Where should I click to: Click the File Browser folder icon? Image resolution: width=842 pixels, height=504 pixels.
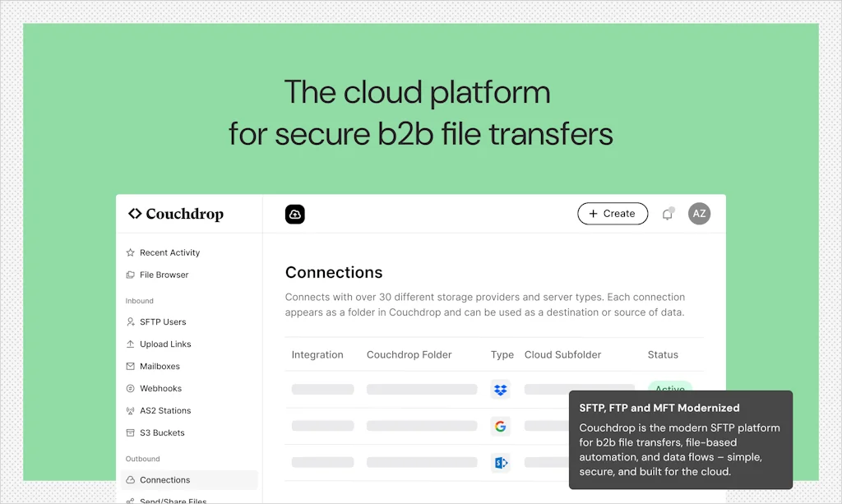(x=130, y=275)
